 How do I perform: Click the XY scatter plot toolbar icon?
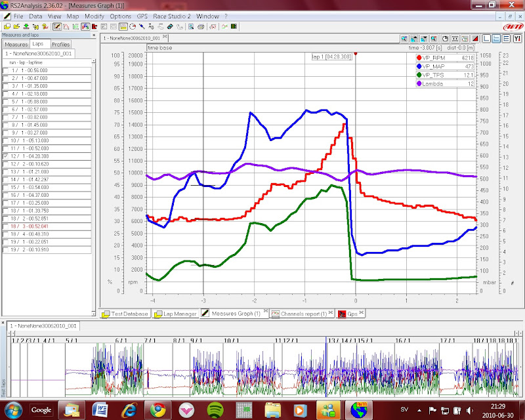pyautogui.click(x=75, y=26)
